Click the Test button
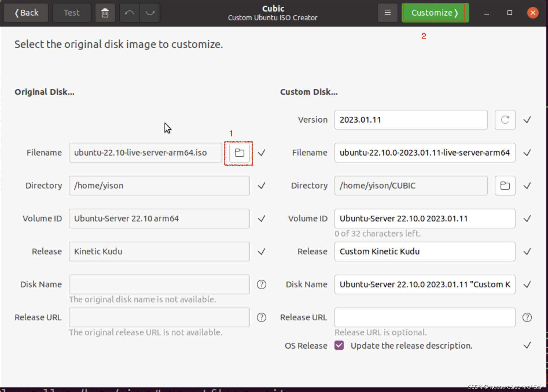The height and width of the screenshot is (392, 548). click(71, 13)
